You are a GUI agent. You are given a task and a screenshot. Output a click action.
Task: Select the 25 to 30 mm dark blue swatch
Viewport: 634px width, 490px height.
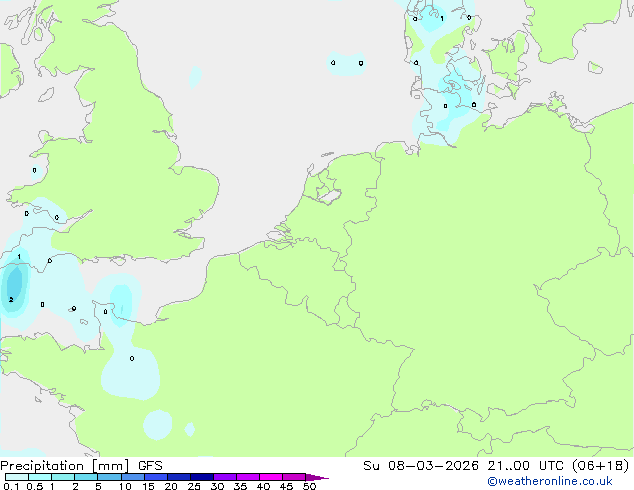(202, 477)
